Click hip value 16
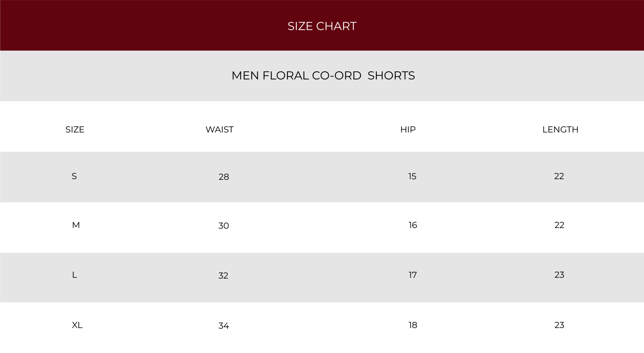 (413, 225)
